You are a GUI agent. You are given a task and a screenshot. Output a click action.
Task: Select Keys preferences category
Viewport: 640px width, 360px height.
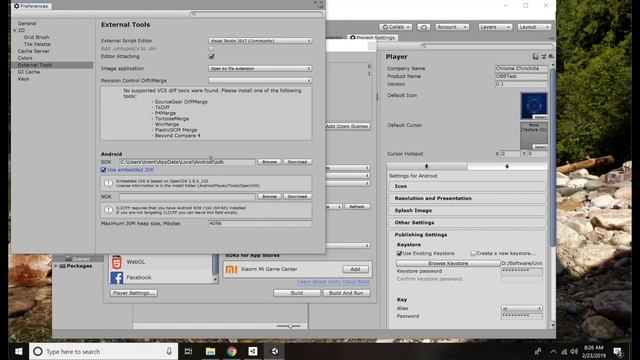coord(23,79)
